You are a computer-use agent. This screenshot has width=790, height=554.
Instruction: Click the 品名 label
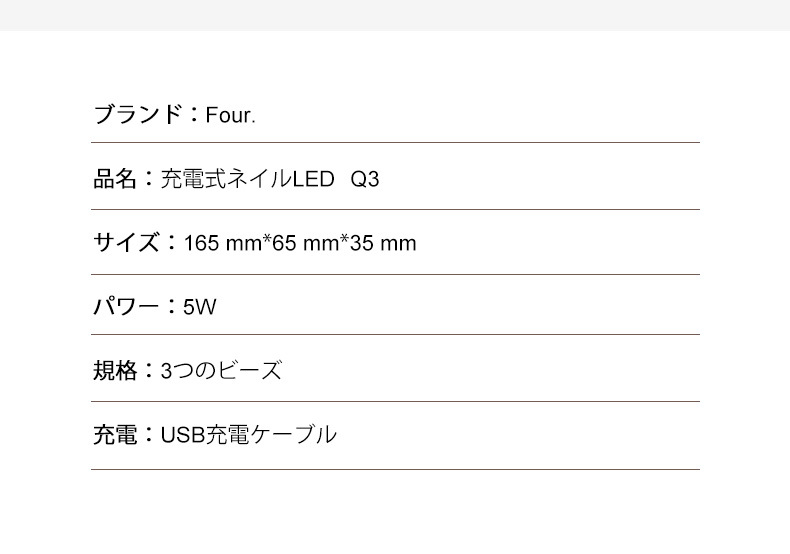(x=115, y=180)
